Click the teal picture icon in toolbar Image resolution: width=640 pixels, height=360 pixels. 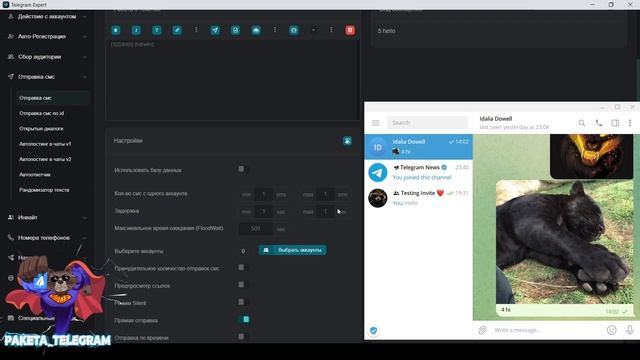[x=293, y=30]
